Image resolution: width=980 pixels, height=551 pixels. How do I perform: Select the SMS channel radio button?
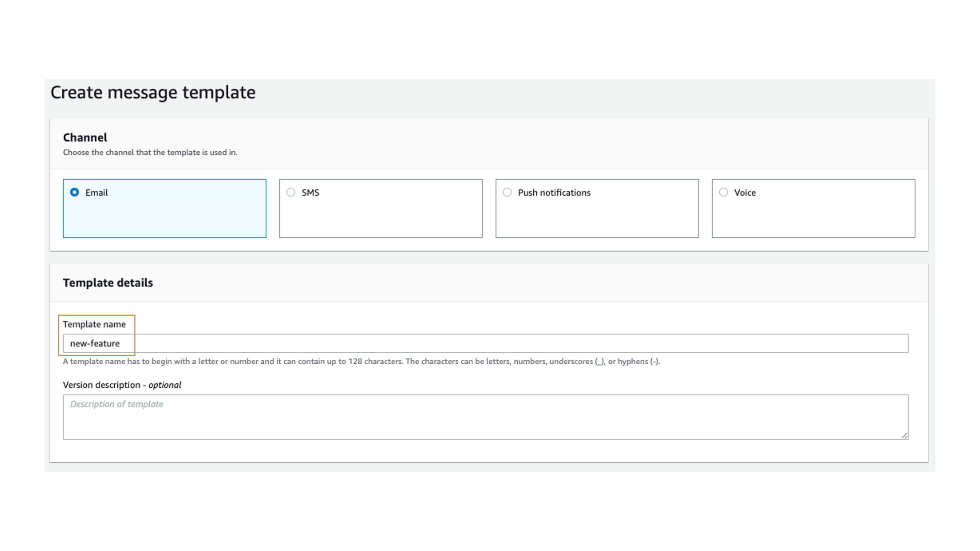(x=291, y=193)
